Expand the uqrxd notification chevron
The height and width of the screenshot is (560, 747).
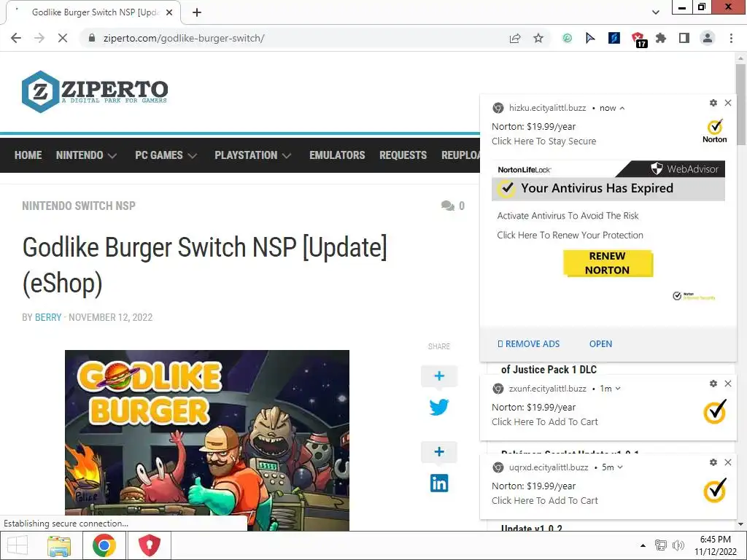620,467
